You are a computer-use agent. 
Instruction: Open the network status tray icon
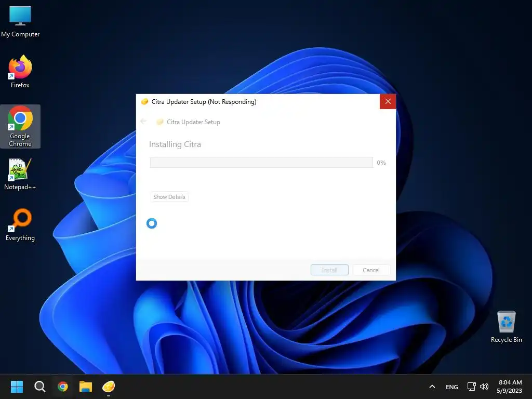471,387
